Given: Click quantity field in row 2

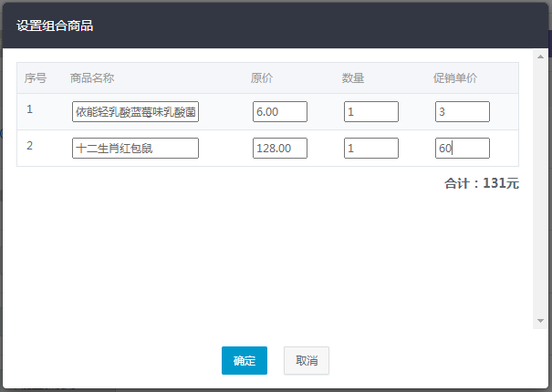Looking at the screenshot, I should pyautogui.click(x=371, y=149).
